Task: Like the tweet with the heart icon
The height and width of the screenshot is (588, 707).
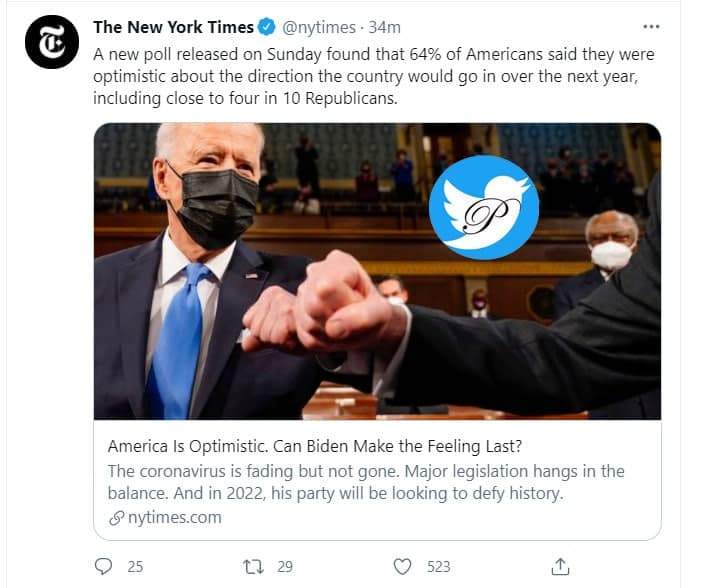Action: pos(402,567)
